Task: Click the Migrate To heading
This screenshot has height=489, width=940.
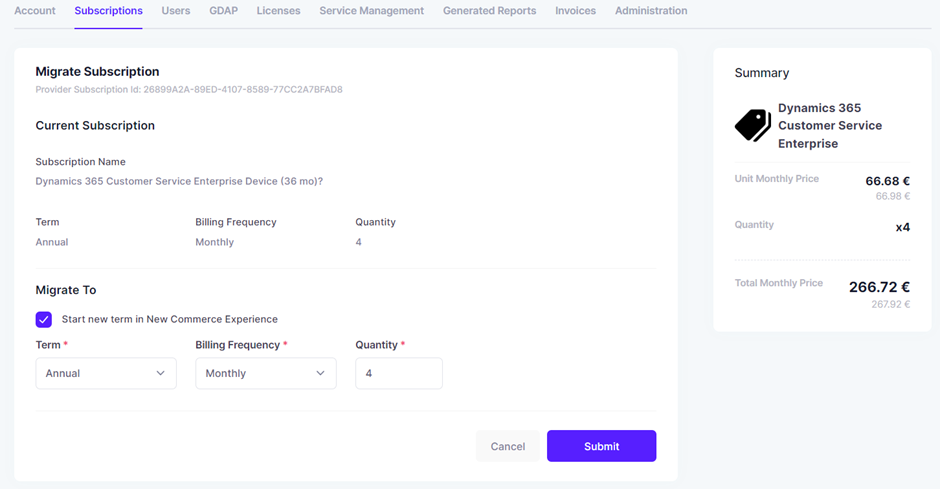Action: pos(66,290)
